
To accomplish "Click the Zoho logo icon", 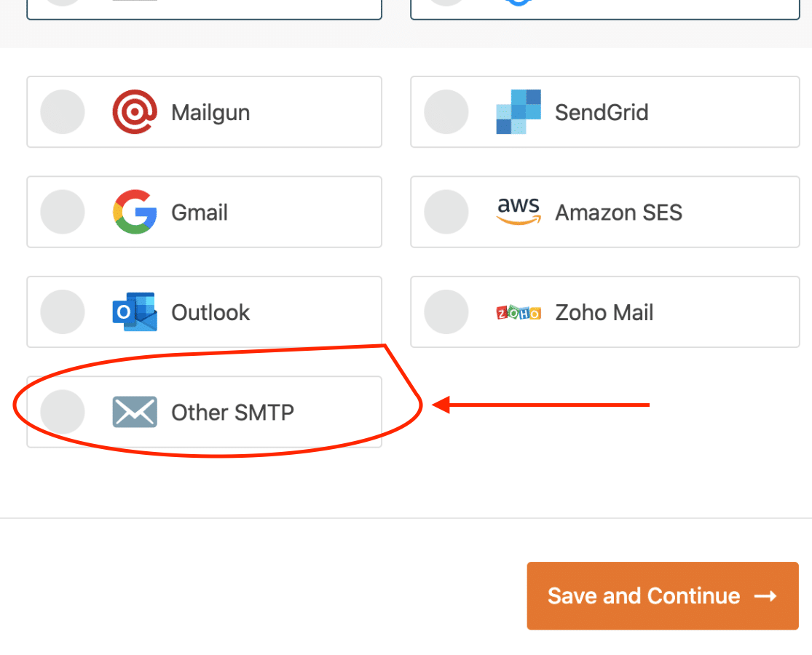I will (x=519, y=312).
